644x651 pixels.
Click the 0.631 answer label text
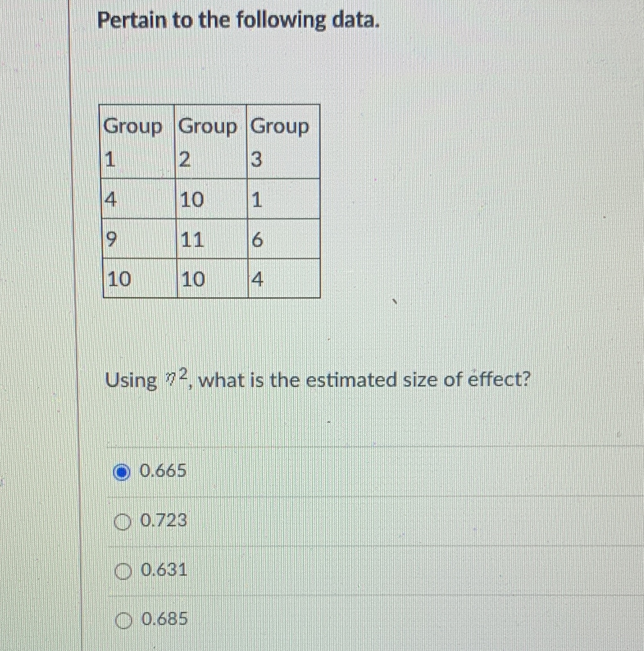point(163,570)
